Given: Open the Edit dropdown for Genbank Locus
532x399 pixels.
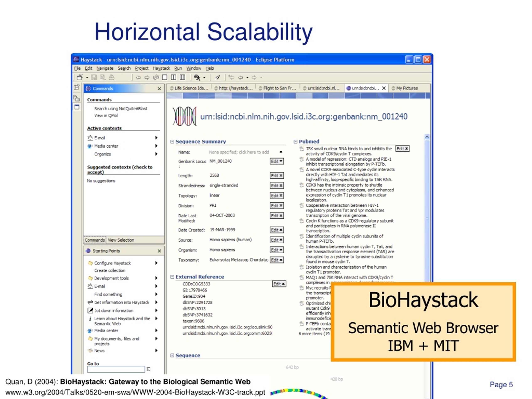Looking at the screenshot, I should (x=277, y=161).
